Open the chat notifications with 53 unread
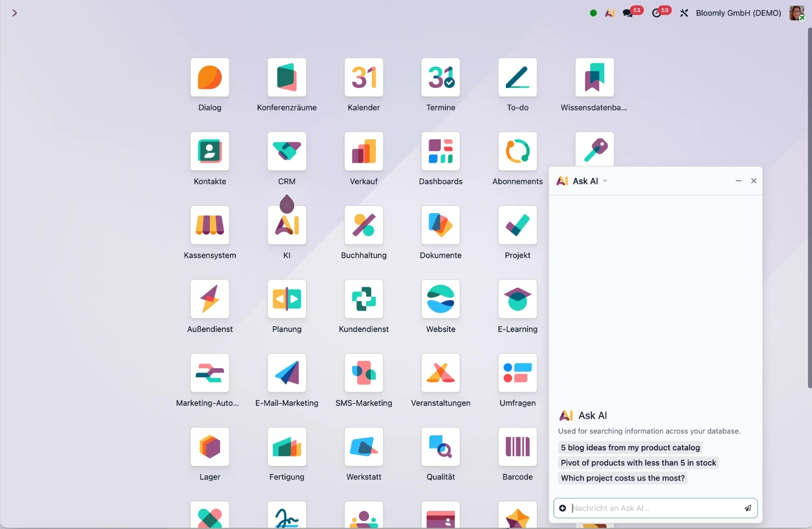This screenshot has width=812, height=529. [x=627, y=12]
